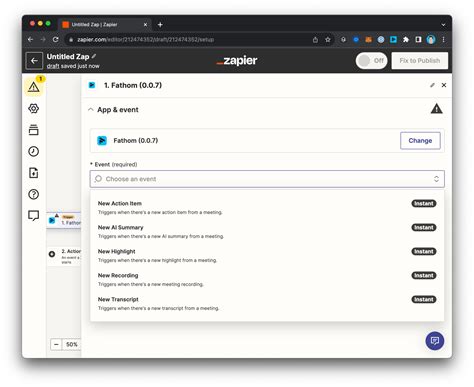Click the browser forward arrow
Image resolution: width=474 pixels, height=387 pixels.
[43, 39]
